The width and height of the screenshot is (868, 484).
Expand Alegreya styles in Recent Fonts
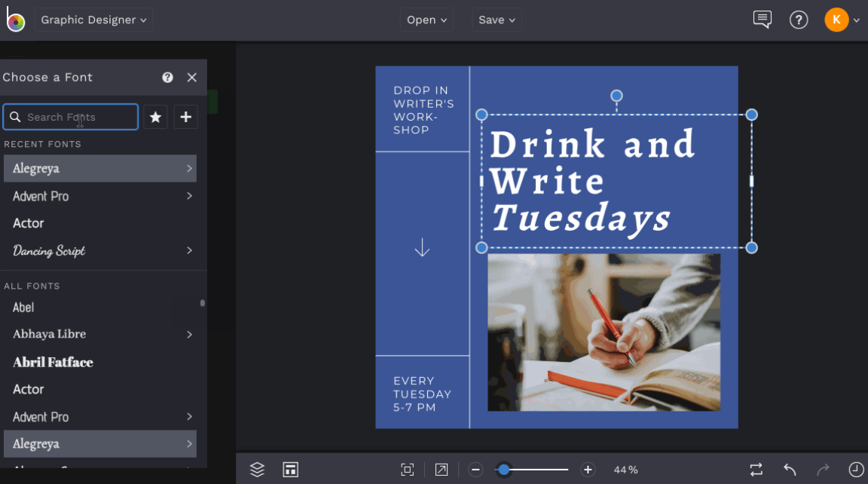[189, 168]
